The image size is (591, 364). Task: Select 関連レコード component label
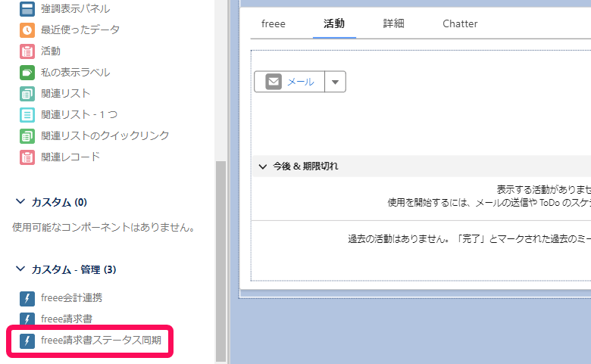click(70, 157)
